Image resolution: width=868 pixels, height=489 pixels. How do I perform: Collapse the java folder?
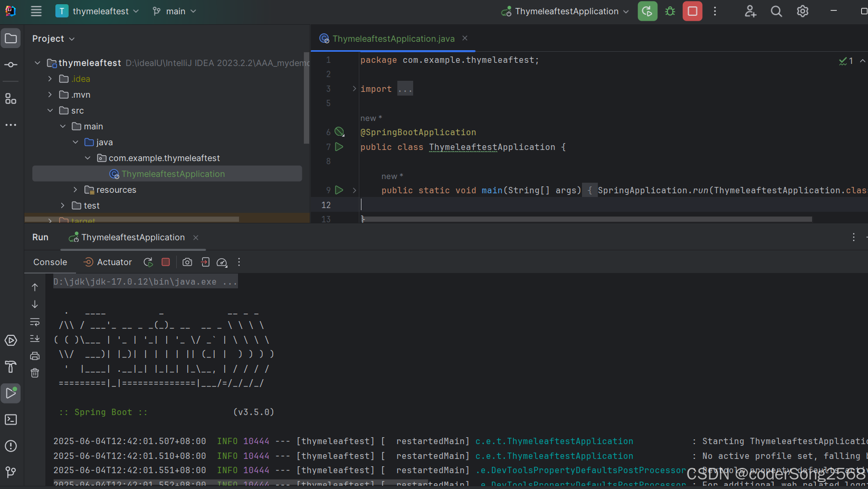pos(75,142)
